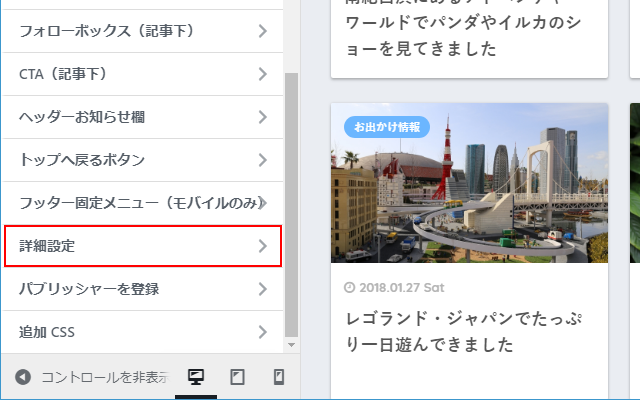Expand chevron beside フォローボックス（記事下）
The height and width of the screenshot is (400, 640).
point(263,31)
